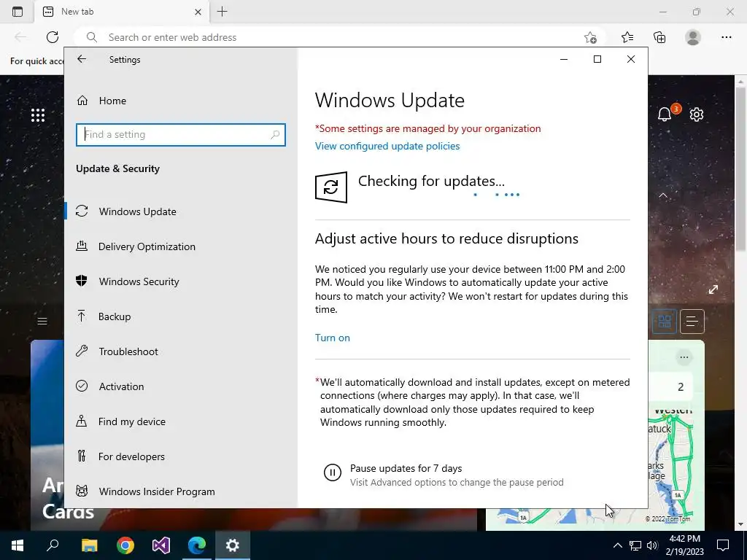747x560 pixels.
Task: Open hamburger menu on Edge new tab page
Action: (x=42, y=322)
